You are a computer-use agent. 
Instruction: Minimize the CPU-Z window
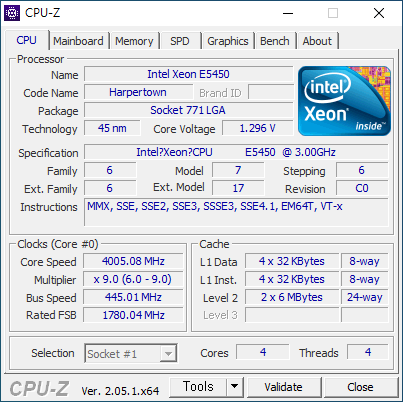(288, 13)
